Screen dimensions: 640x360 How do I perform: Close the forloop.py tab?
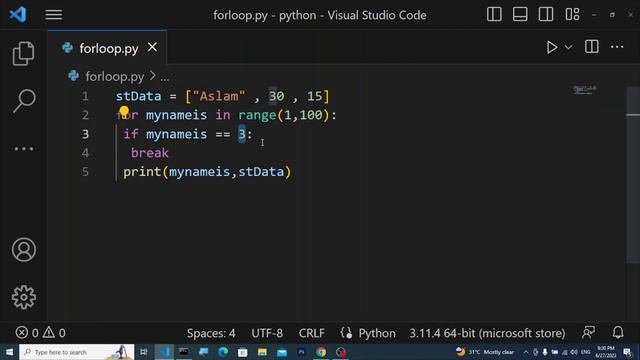tap(152, 47)
